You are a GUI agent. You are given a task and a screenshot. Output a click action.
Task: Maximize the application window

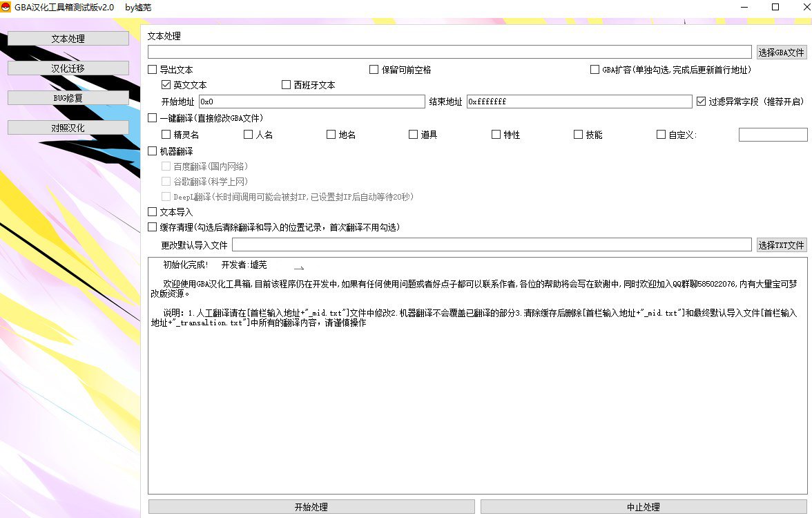(775, 7)
